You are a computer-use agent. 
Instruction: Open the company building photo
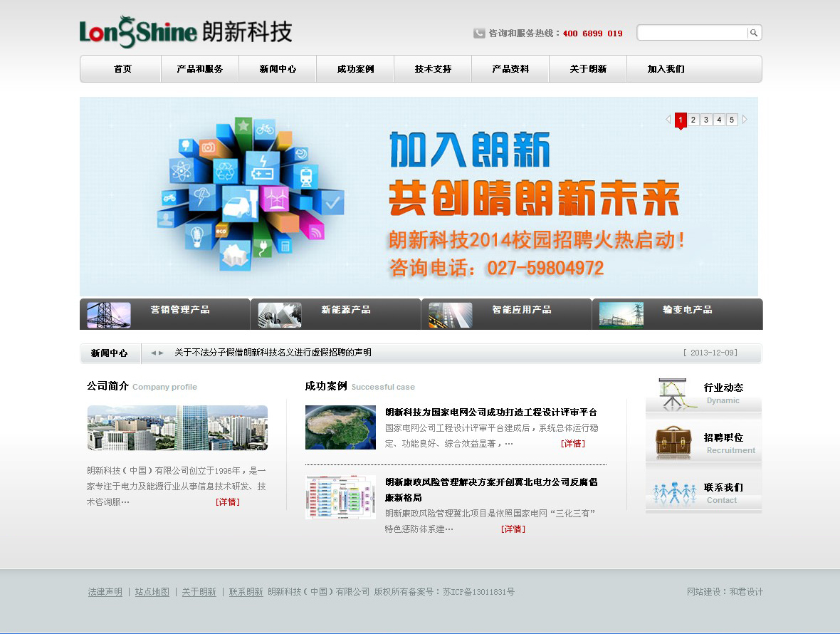(x=177, y=427)
